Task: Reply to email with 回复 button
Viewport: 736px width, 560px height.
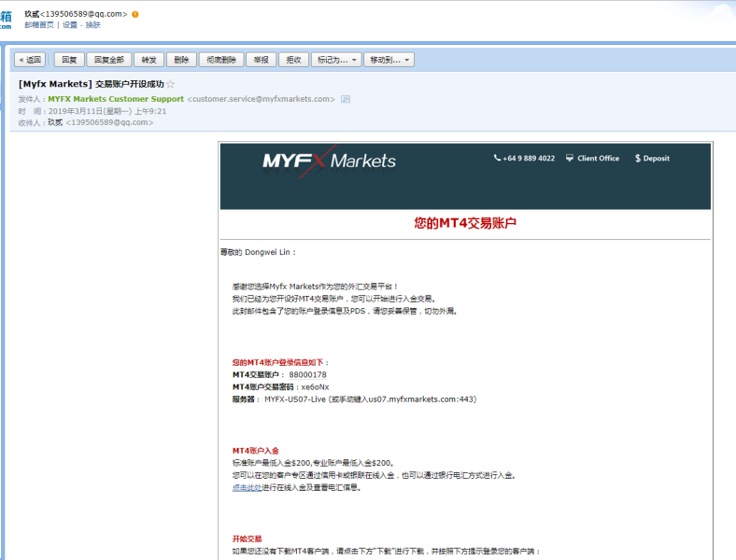Action: pos(69,60)
